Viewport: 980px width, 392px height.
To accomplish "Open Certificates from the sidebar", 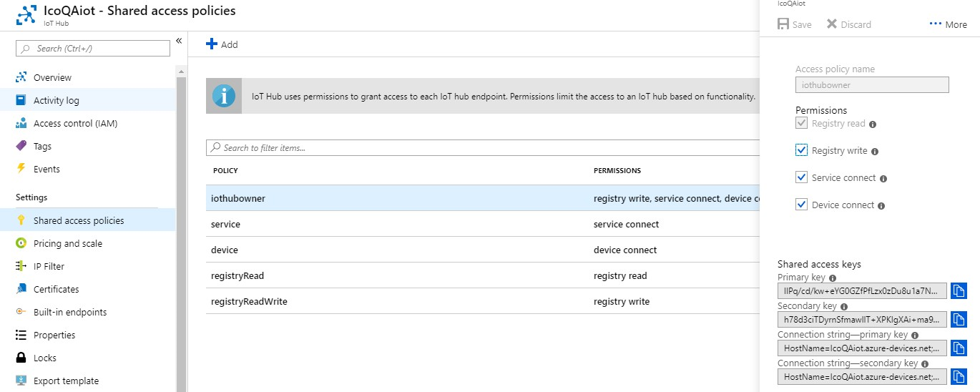I will coord(56,289).
